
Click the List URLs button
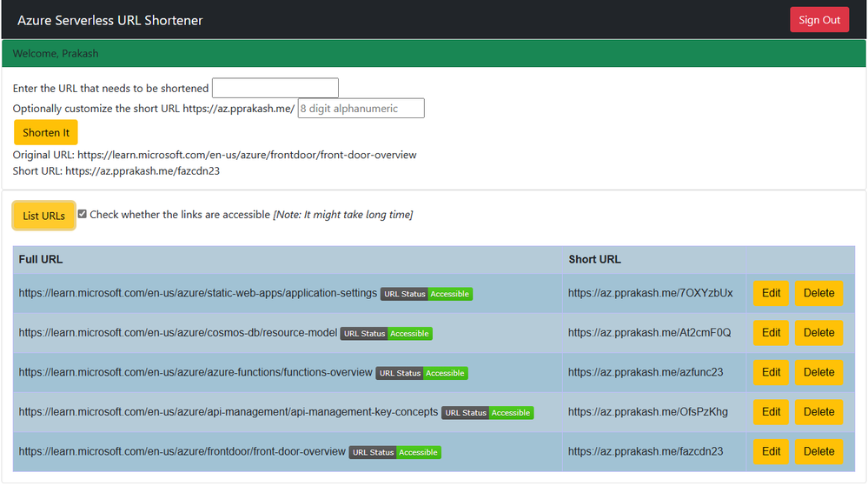pyautogui.click(x=43, y=216)
